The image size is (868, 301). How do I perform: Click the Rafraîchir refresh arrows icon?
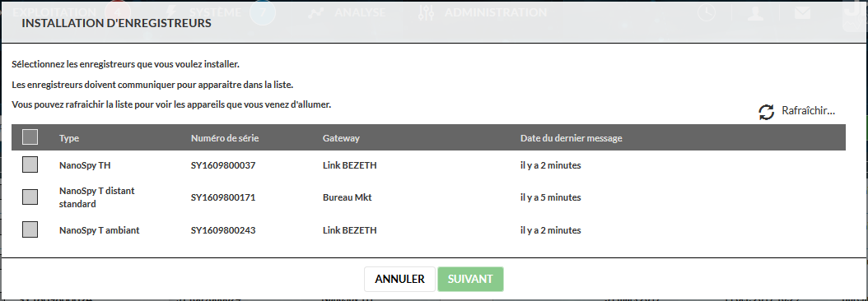point(766,113)
